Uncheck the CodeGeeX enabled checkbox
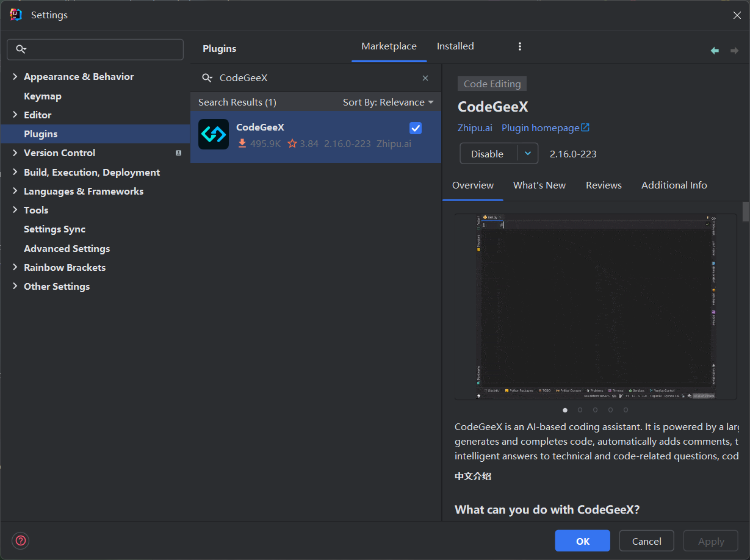The height and width of the screenshot is (560, 750). [416, 127]
